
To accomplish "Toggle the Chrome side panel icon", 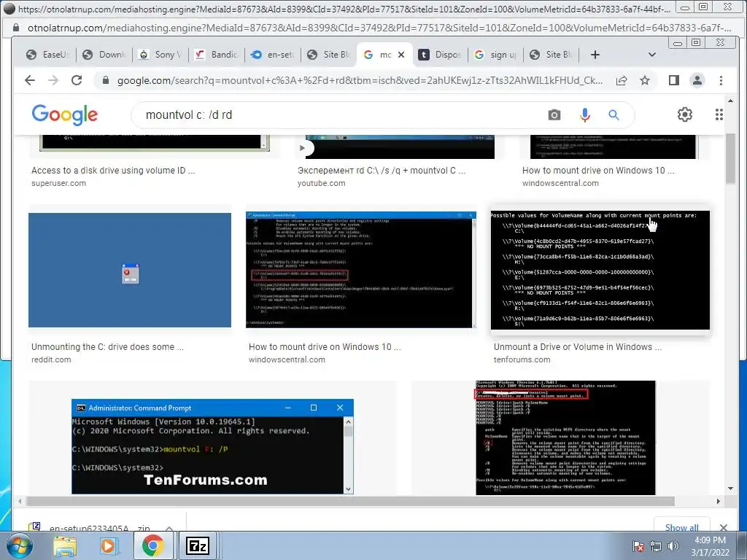I will pyautogui.click(x=673, y=80).
